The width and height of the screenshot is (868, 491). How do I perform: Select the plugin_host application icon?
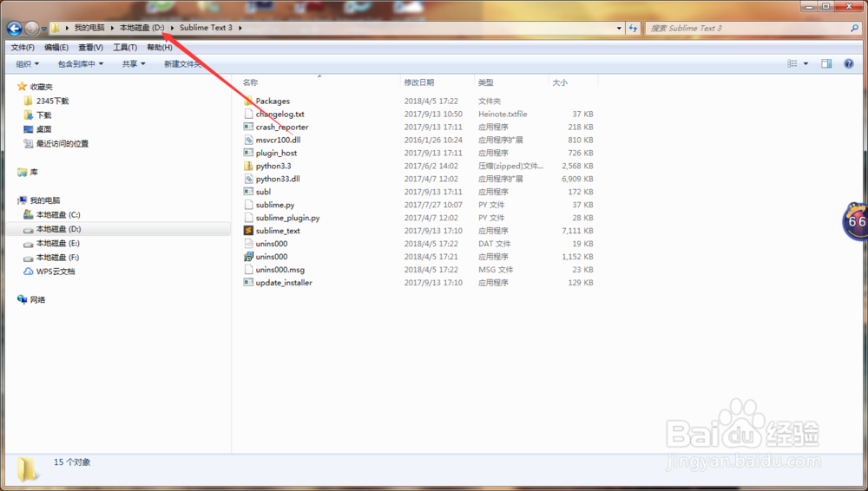click(x=248, y=153)
